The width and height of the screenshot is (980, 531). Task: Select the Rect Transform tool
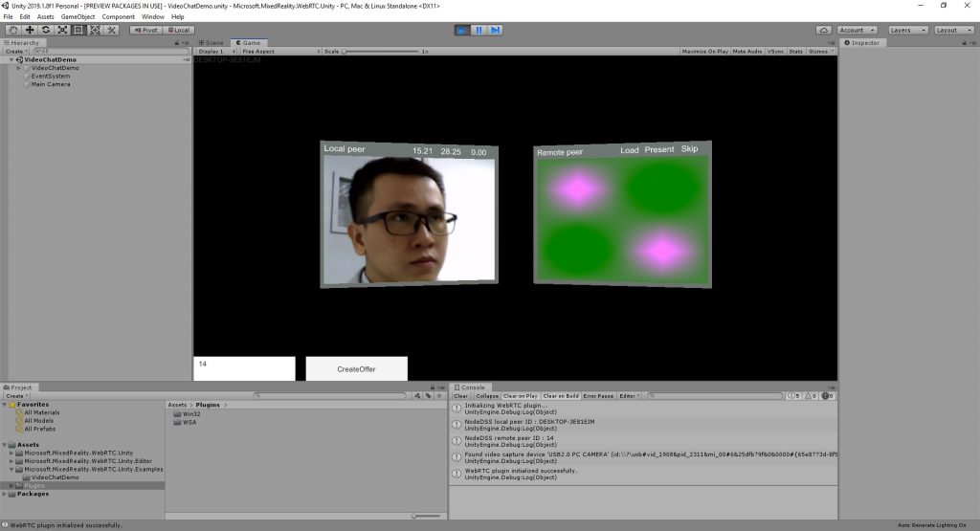point(78,30)
